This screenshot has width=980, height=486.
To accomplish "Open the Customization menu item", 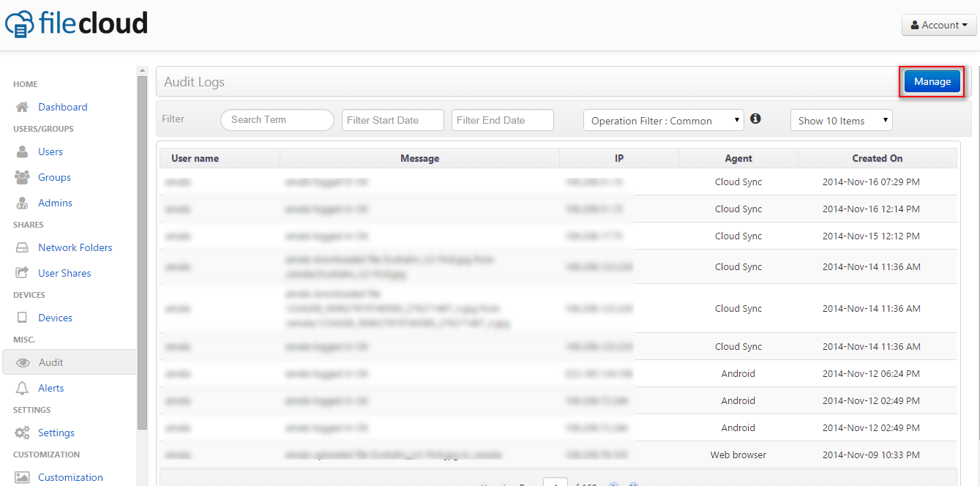I will 70,477.
